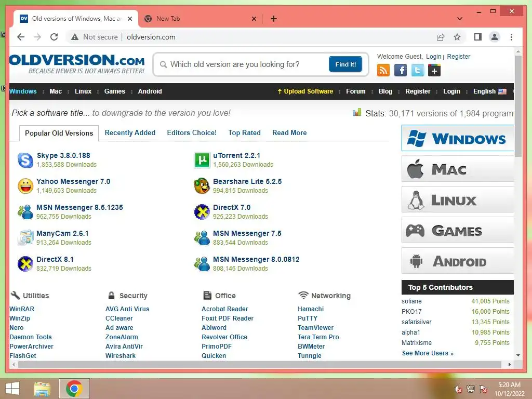The height and width of the screenshot is (399, 532).
Task: Open a new tab with plus button
Action: pos(274,19)
